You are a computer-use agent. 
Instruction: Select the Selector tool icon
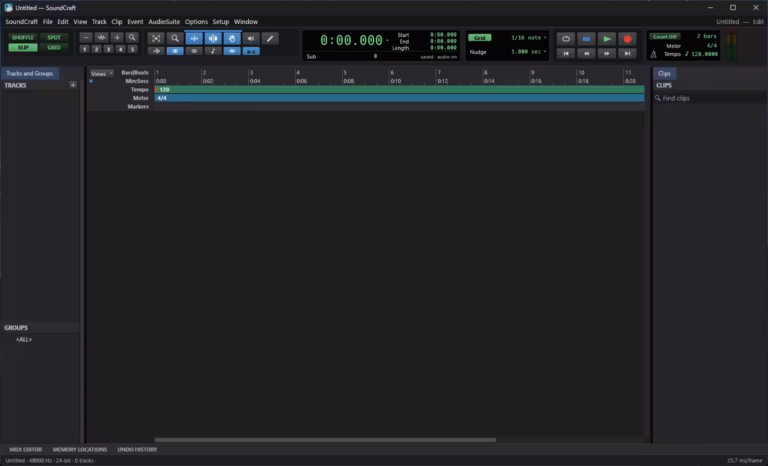pos(213,39)
